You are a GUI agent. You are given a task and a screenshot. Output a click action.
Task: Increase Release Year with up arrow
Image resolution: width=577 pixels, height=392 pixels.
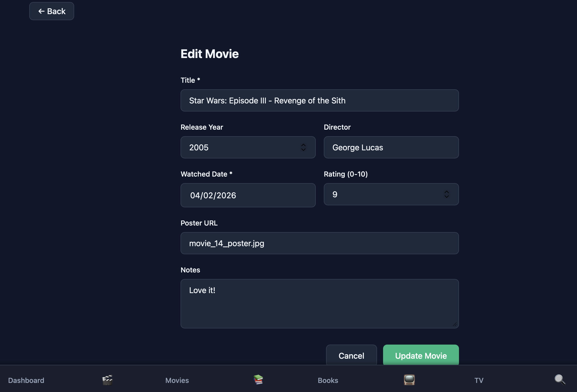point(303,145)
